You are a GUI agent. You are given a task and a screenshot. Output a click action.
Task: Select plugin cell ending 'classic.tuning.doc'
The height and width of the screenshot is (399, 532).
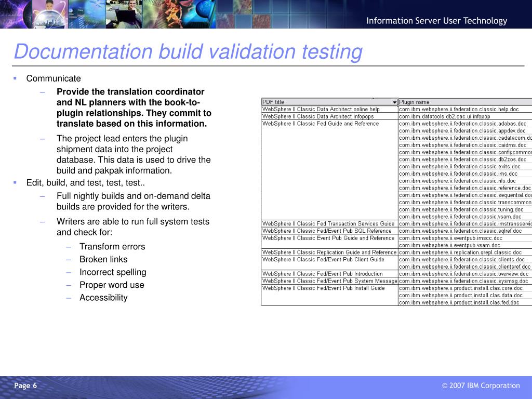(465, 209)
